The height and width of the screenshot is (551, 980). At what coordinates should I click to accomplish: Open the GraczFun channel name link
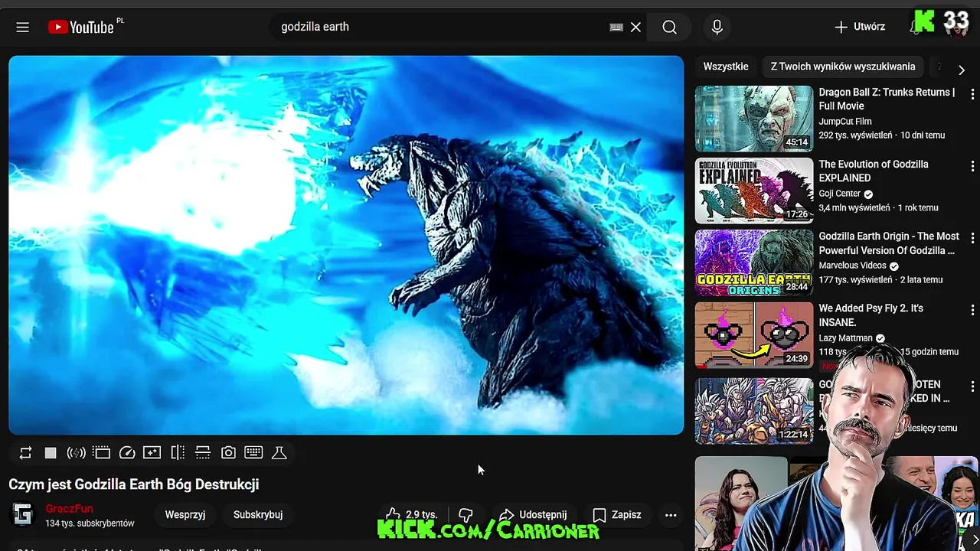[x=69, y=509]
